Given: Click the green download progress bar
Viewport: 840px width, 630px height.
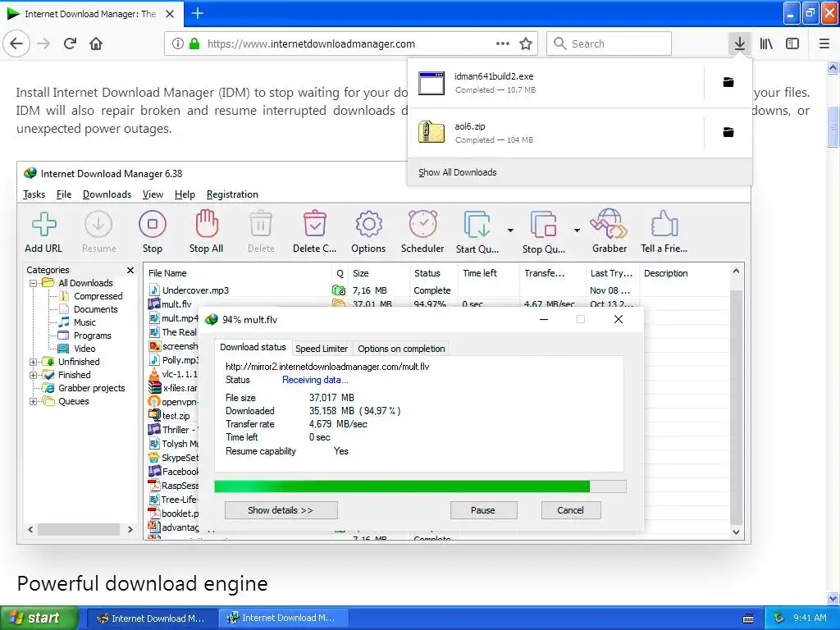Looking at the screenshot, I should click(x=402, y=486).
